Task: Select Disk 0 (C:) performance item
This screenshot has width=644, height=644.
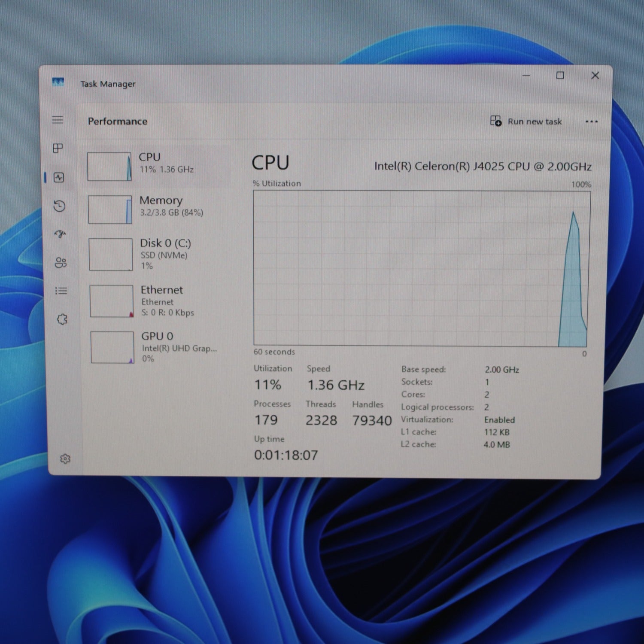Action: (158, 254)
